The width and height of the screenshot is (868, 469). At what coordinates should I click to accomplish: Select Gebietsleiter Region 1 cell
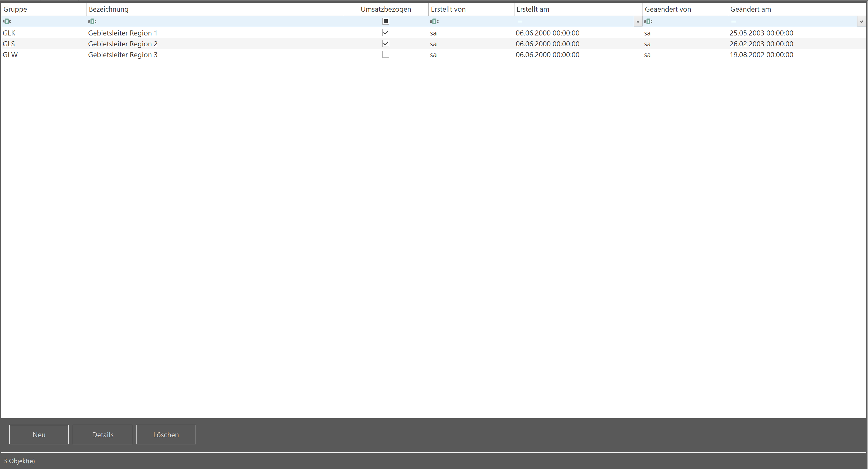tap(215, 33)
